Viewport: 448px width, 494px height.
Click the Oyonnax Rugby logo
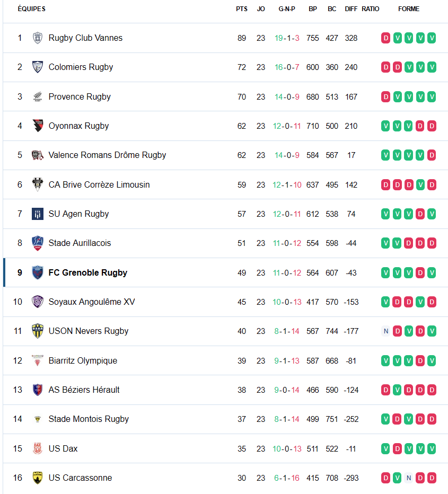coord(37,126)
